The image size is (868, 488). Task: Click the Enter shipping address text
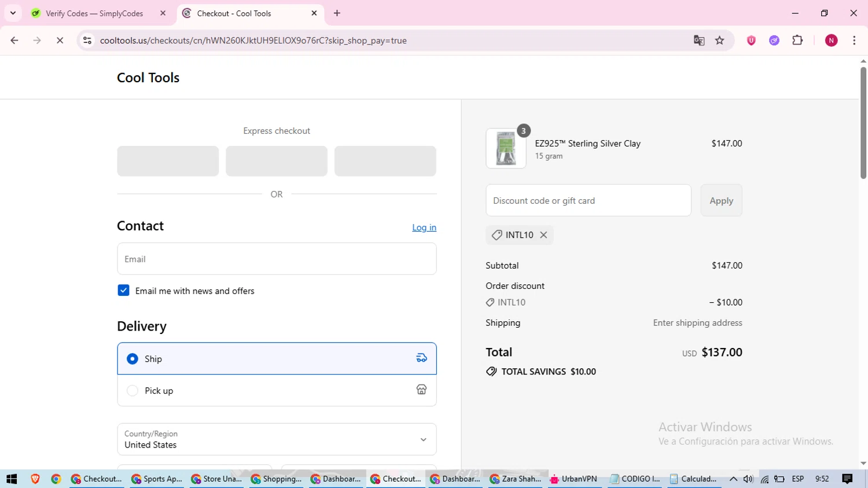(697, 323)
